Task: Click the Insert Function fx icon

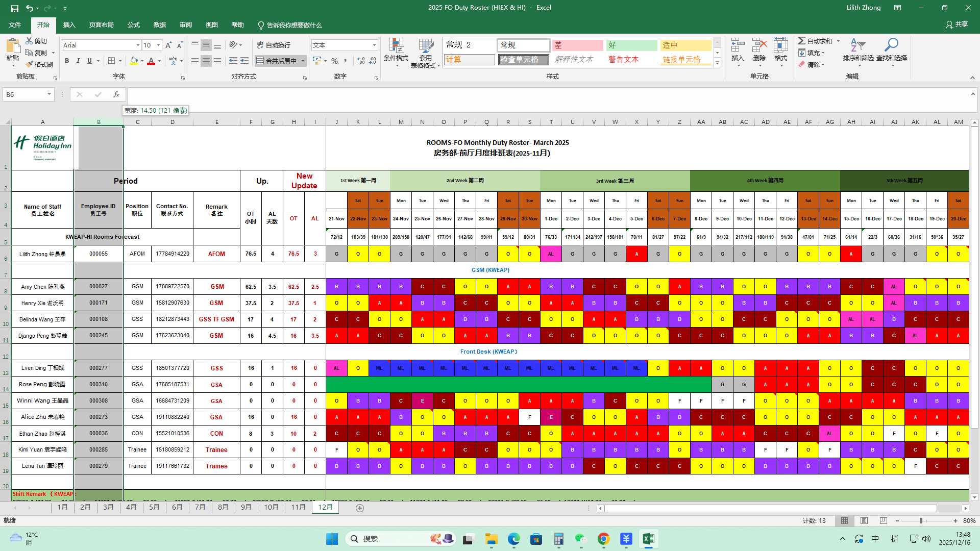Action: (x=116, y=94)
